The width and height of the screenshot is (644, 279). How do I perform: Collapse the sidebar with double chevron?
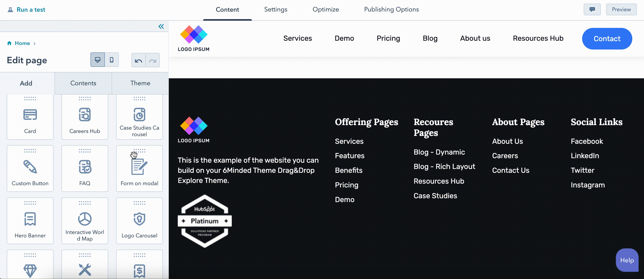[x=161, y=27]
